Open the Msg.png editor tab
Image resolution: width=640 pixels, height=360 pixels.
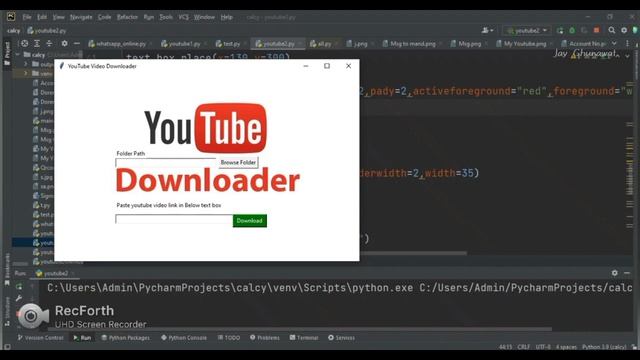click(x=466, y=44)
